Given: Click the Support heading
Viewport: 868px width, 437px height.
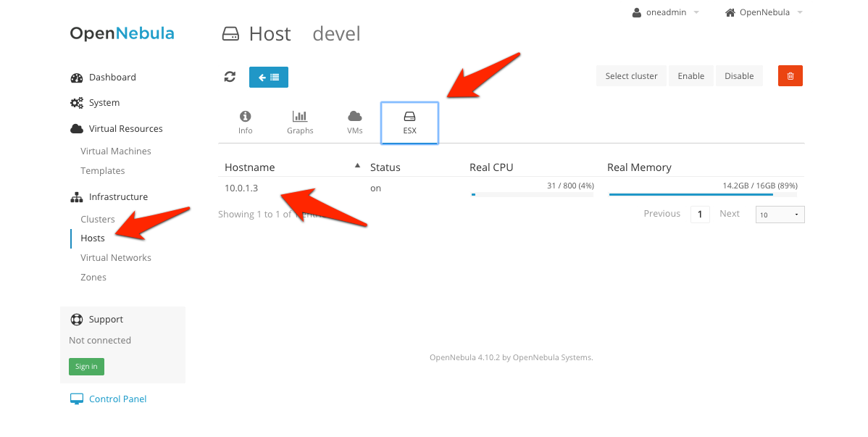Looking at the screenshot, I should tap(106, 319).
